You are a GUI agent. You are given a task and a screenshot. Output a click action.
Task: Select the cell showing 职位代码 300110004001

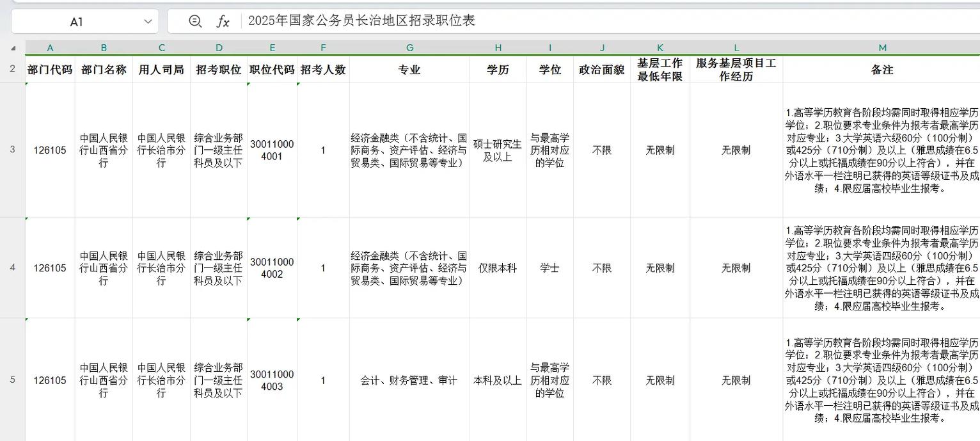pyautogui.click(x=272, y=150)
